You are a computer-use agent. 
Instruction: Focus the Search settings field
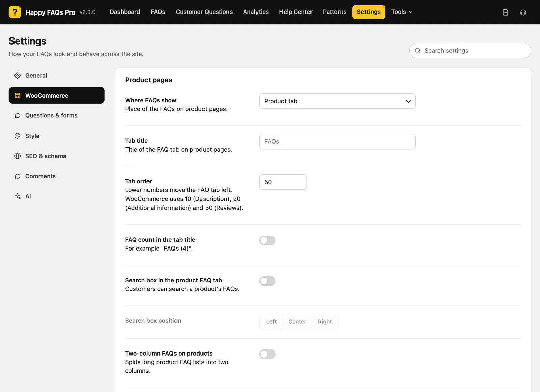pyautogui.click(x=470, y=51)
